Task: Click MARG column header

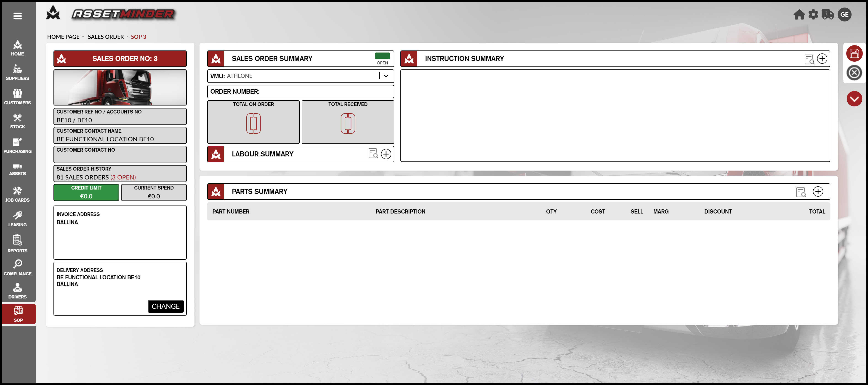Action: click(x=661, y=212)
